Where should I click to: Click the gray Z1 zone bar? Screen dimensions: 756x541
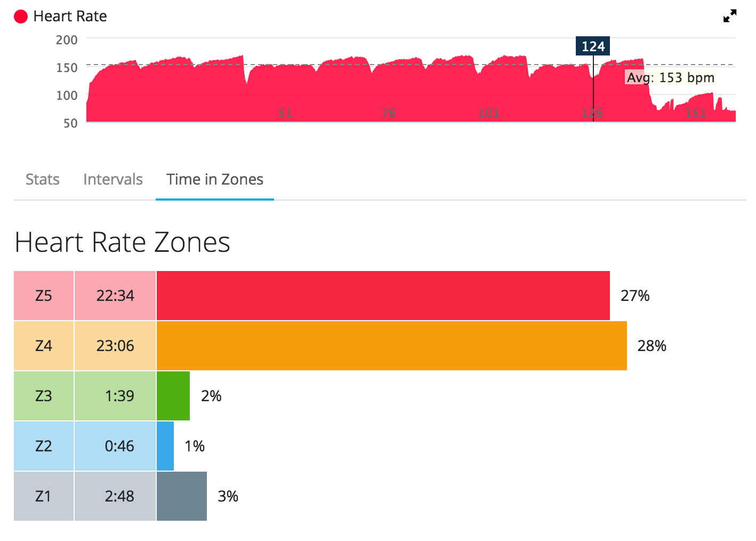[x=182, y=496]
